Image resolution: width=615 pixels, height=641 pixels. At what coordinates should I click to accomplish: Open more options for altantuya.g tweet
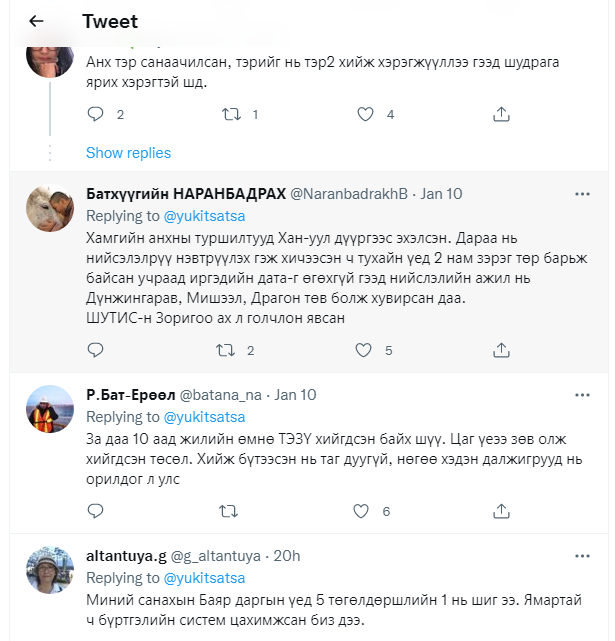coord(581,555)
